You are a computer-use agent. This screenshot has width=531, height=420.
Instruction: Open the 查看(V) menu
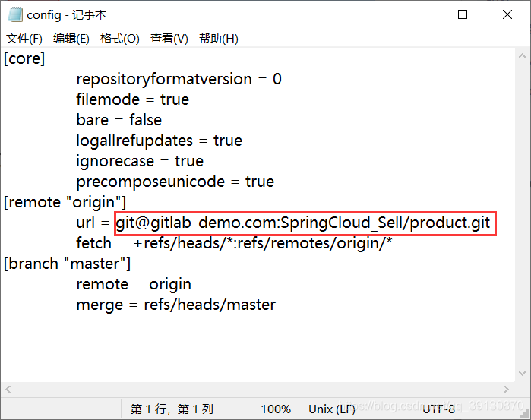169,39
